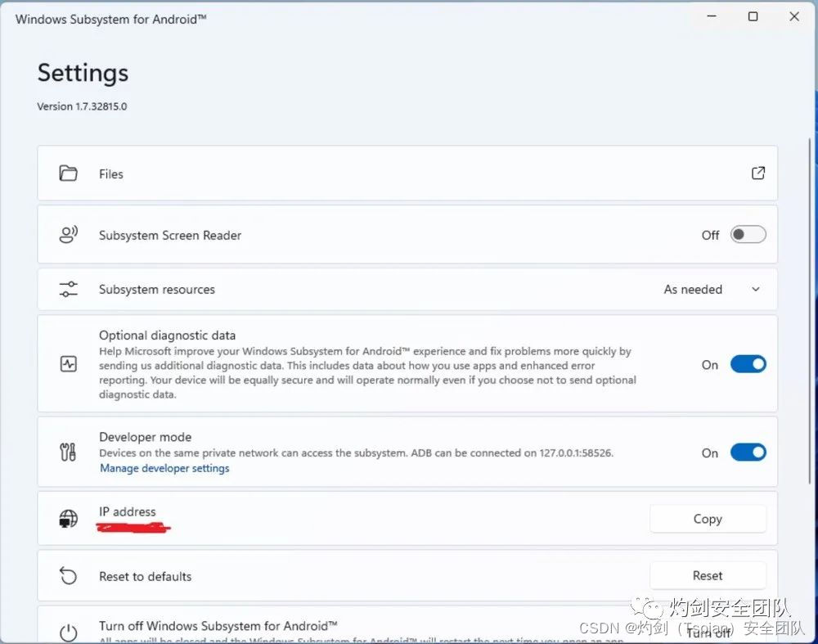Click the Subsystem resources label

[157, 289]
